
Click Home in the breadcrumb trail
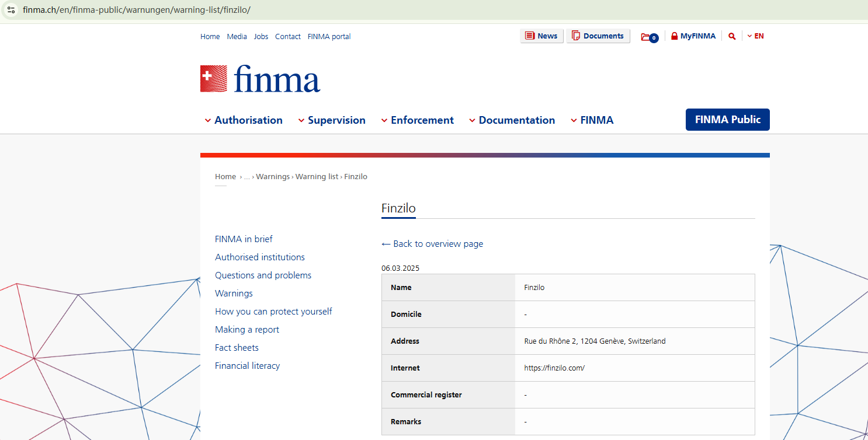(x=225, y=177)
